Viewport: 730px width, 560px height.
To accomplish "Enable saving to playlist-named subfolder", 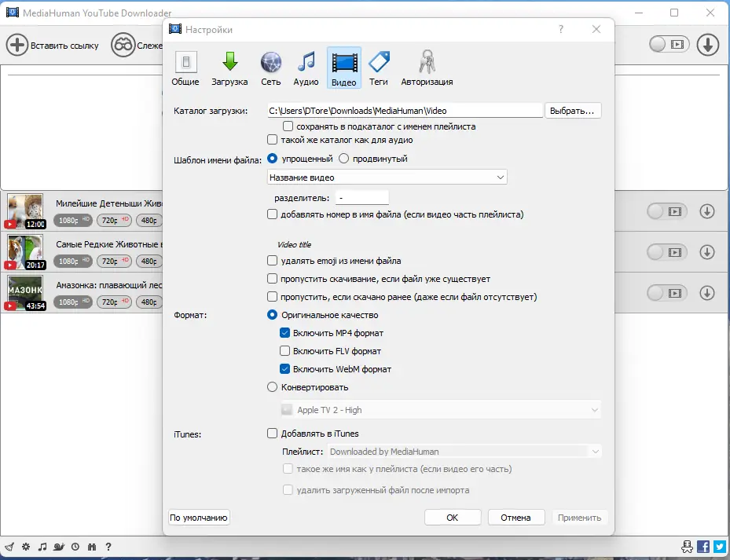I will [x=288, y=126].
